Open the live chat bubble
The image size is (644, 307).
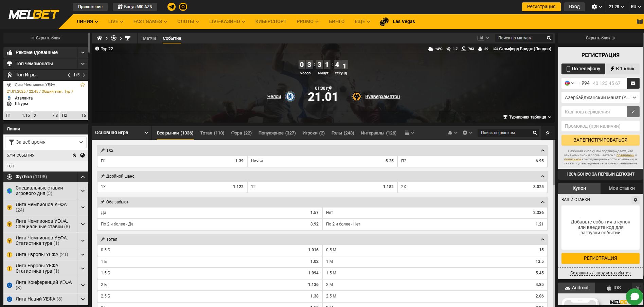click(634, 297)
